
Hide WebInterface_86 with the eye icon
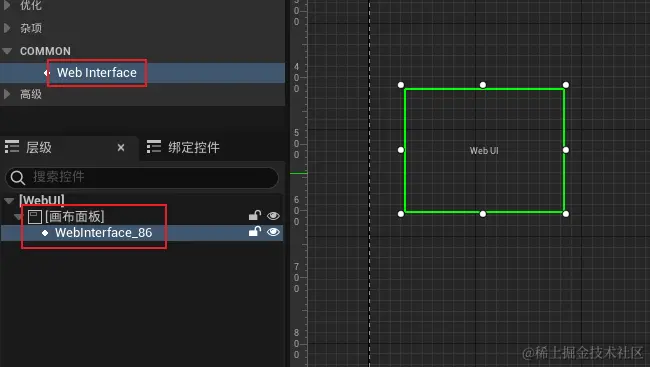coord(273,232)
